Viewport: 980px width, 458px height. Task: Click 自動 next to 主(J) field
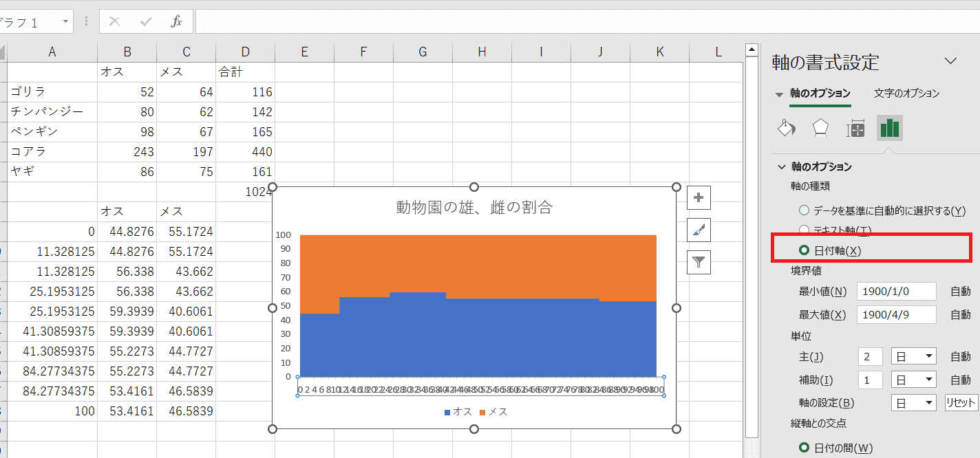click(x=961, y=357)
